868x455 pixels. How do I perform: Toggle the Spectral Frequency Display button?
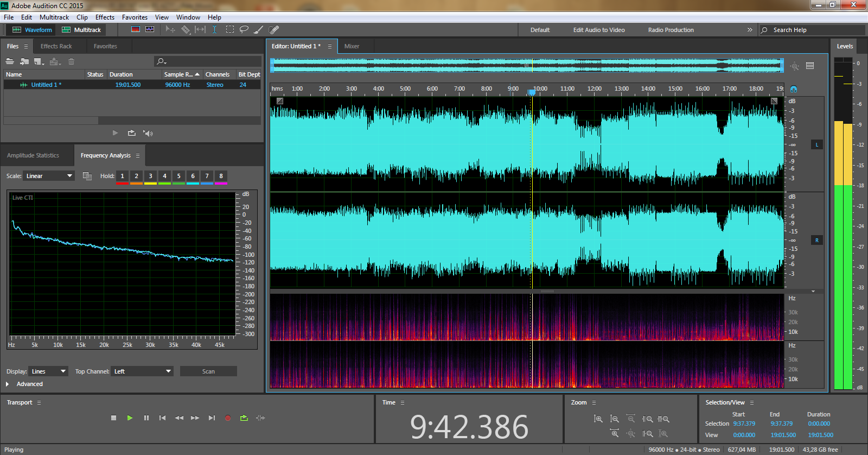click(x=136, y=30)
